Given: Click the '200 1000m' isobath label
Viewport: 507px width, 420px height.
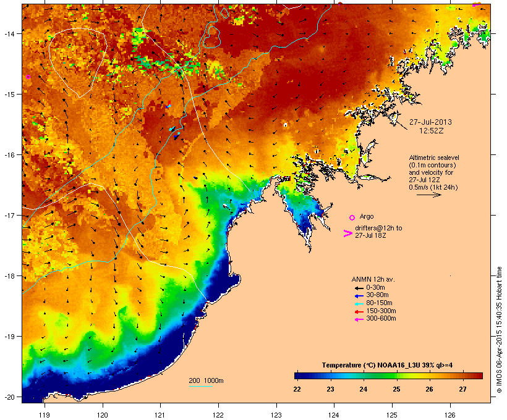Looking at the screenshot, I should 206,380.
